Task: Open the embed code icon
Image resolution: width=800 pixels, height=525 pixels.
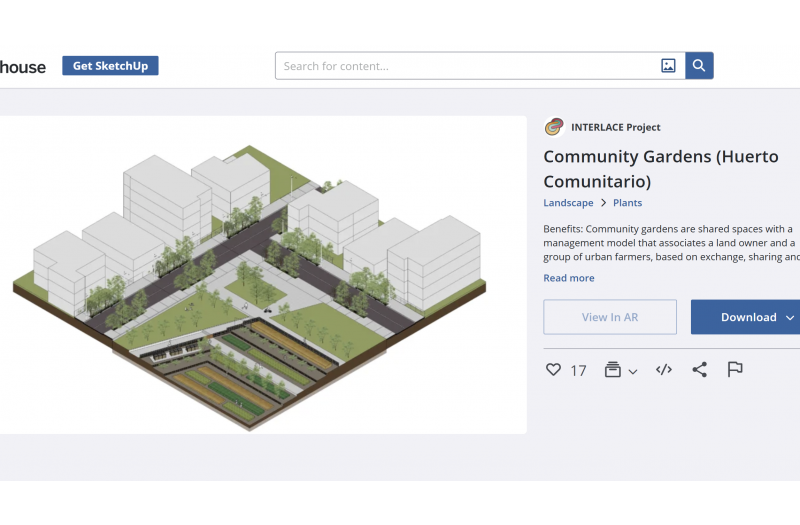Action: (x=664, y=369)
